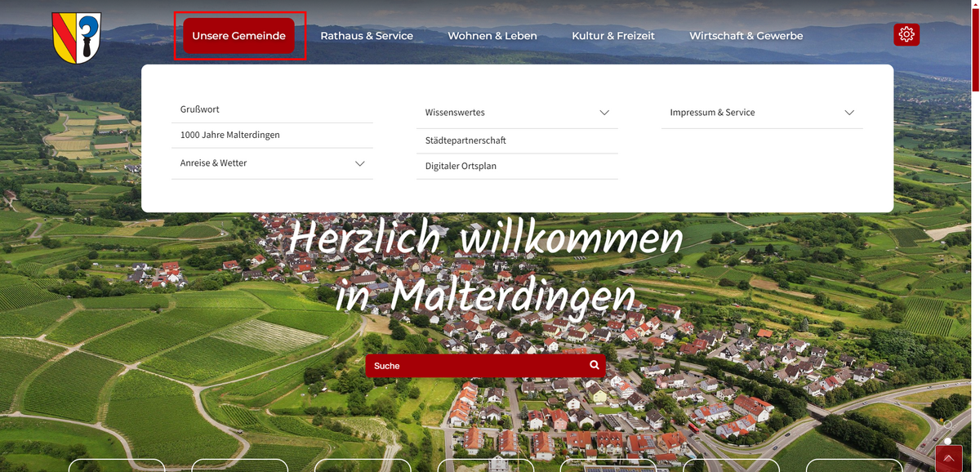Open the Grußwort link
Image resolution: width=980 pixels, height=472 pixels.
[x=200, y=109]
